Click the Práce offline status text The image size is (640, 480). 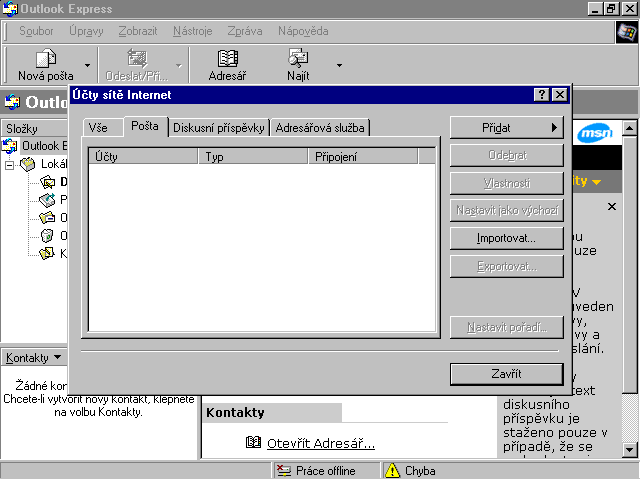(325, 471)
